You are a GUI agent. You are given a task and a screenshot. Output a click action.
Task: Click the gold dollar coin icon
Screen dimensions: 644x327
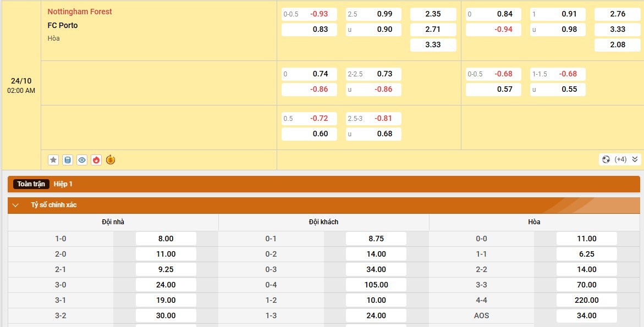tap(111, 160)
